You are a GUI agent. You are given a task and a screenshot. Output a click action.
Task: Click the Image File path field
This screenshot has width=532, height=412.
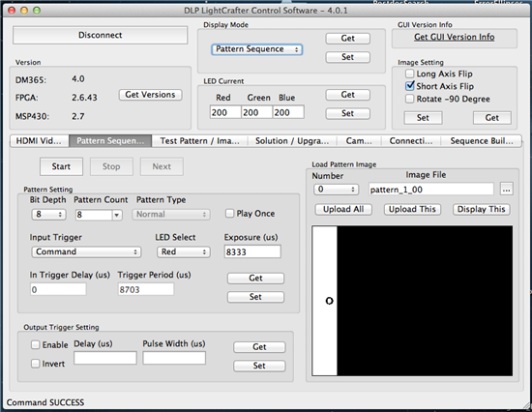430,190
